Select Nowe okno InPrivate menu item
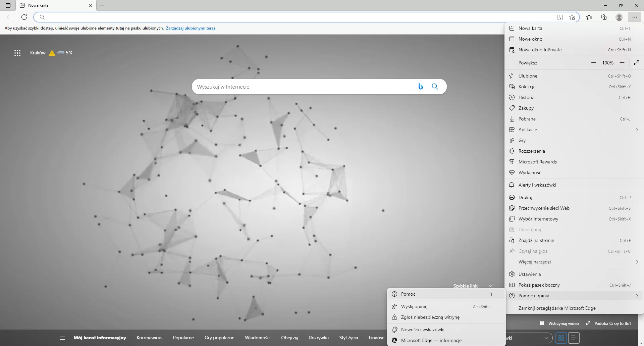Screen dimensions: 644x346 point(574,50)
